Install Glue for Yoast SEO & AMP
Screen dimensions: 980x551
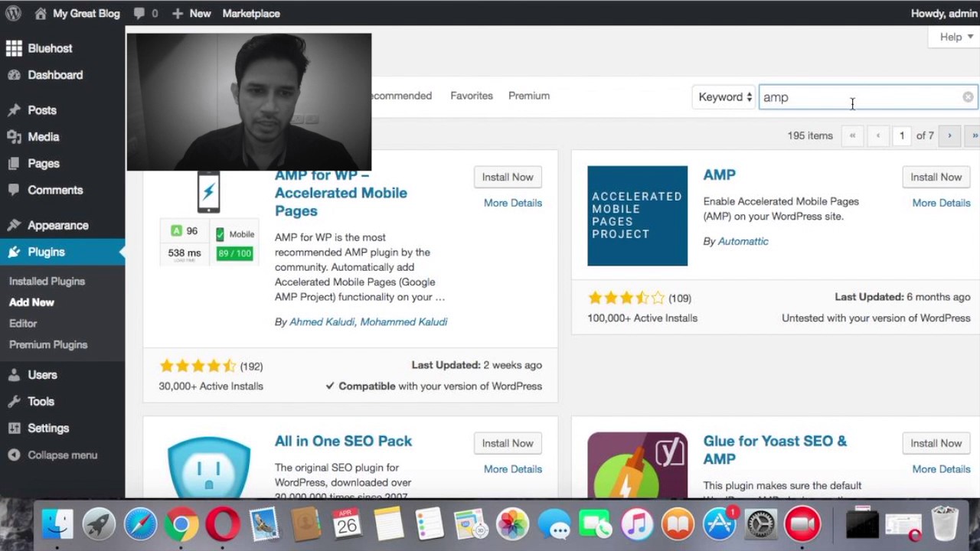tap(936, 443)
